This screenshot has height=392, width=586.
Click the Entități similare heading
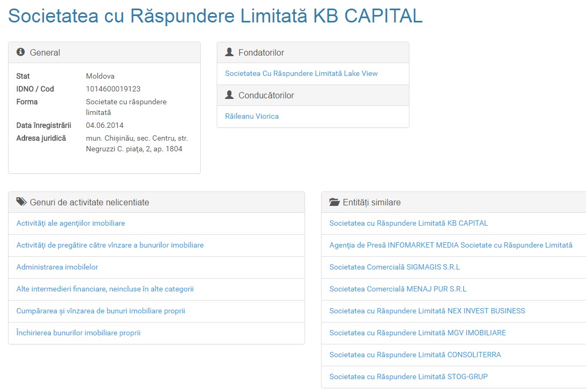[x=371, y=202]
